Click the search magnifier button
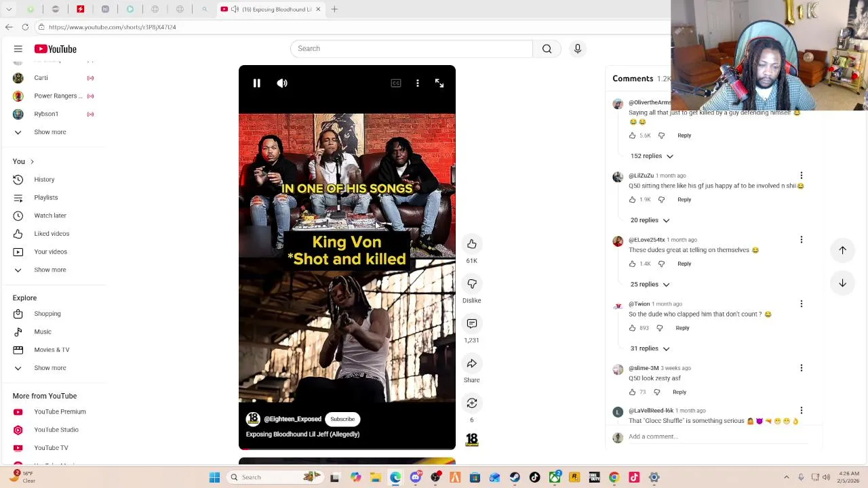868x488 pixels. coord(547,49)
